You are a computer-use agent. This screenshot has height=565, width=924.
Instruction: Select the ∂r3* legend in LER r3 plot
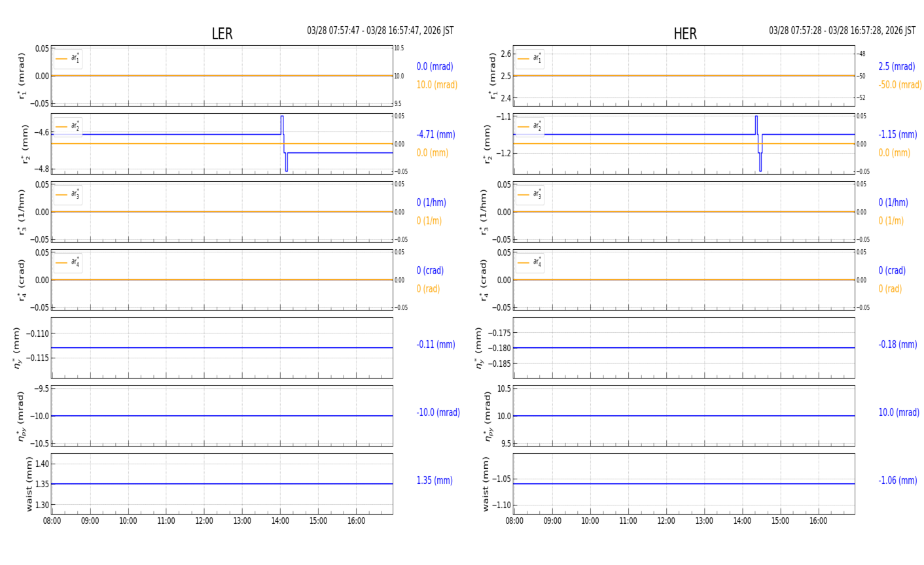pos(68,195)
